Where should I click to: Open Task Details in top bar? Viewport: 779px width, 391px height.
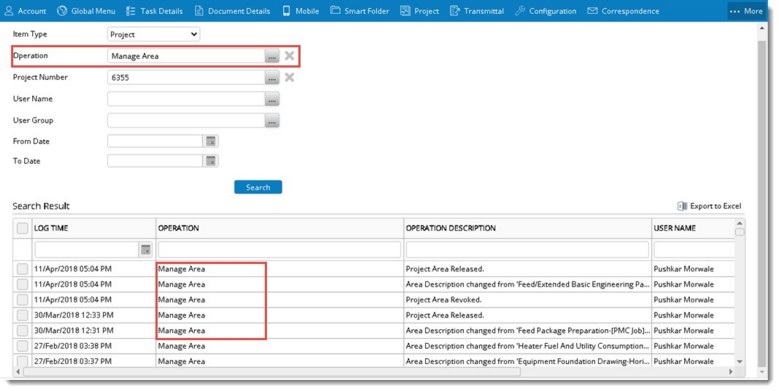click(154, 11)
